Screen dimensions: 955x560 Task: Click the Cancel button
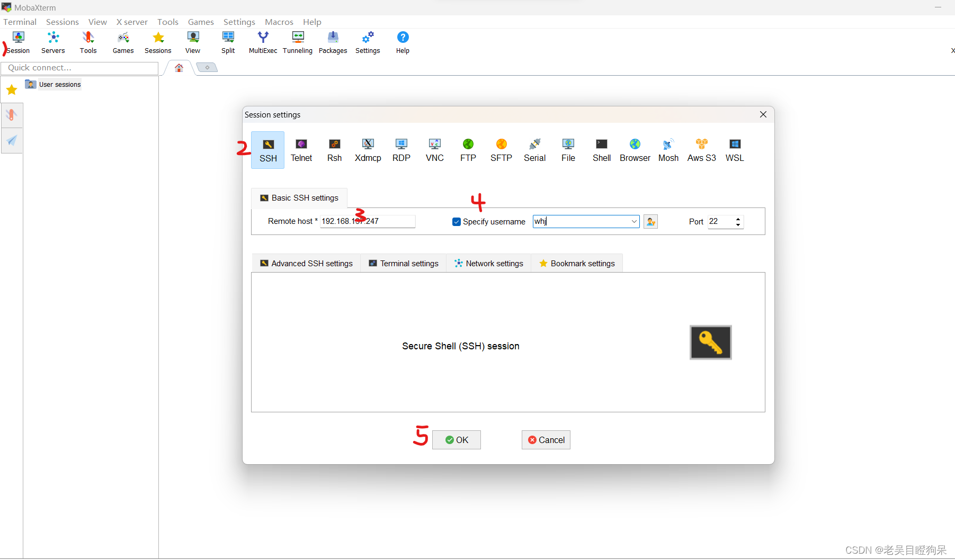546,440
